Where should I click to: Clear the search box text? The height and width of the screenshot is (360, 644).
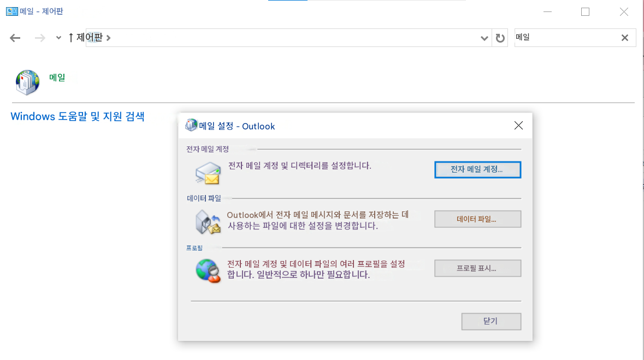(x=625, y=38)
